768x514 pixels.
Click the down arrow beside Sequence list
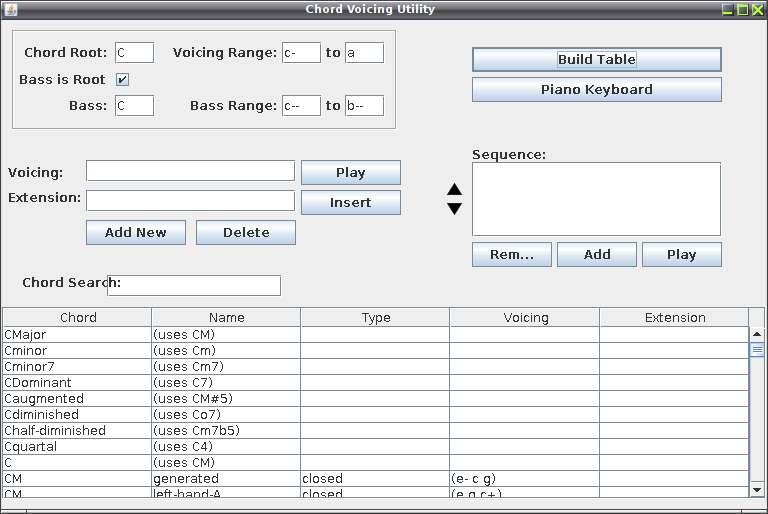(455, 209)
